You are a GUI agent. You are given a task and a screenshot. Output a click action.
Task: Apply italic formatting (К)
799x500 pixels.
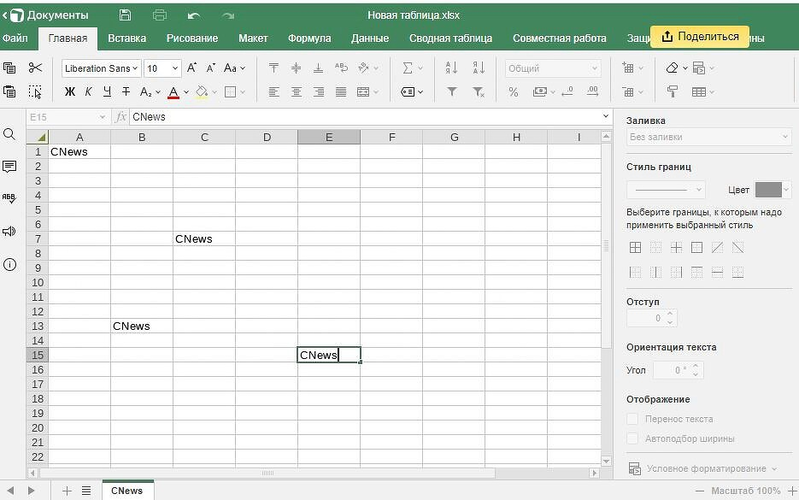pos(88,92)
